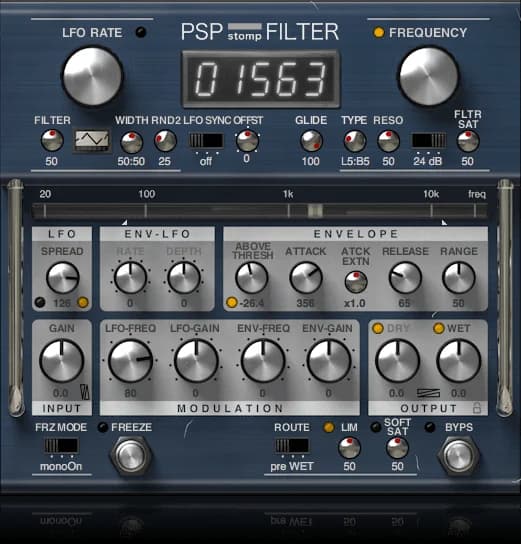Image resolution: width=521 pixels, height=544 pixels.
Task: Click the RESO knob set to 50
Action: click(388, 141)
